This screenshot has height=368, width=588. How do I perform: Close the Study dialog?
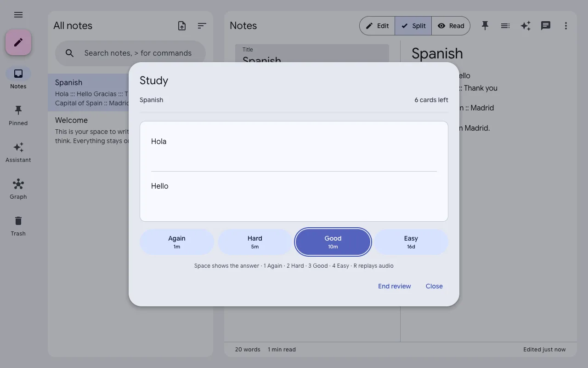434,286
